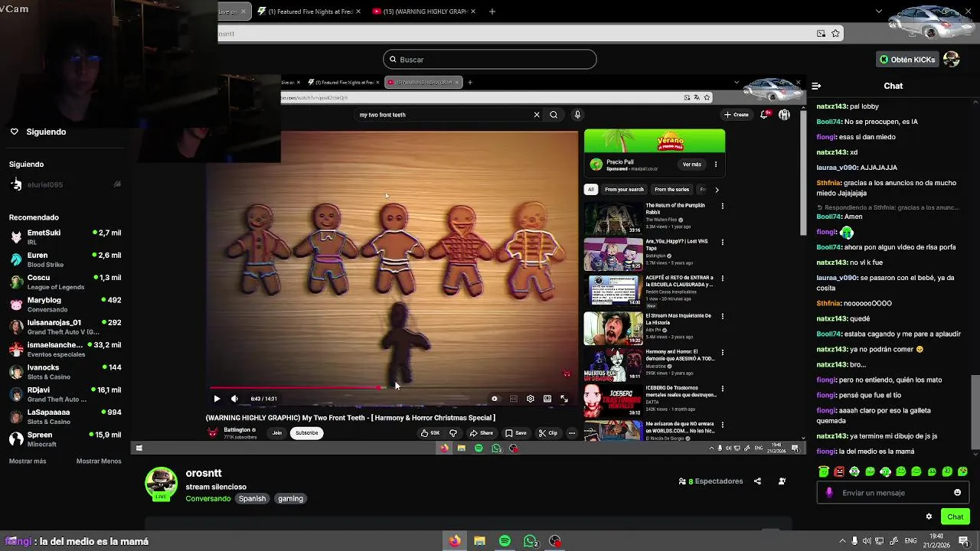Open emoji picker in chat input
Viewport: 980px width, 551px height.
(x=957, y=493)
